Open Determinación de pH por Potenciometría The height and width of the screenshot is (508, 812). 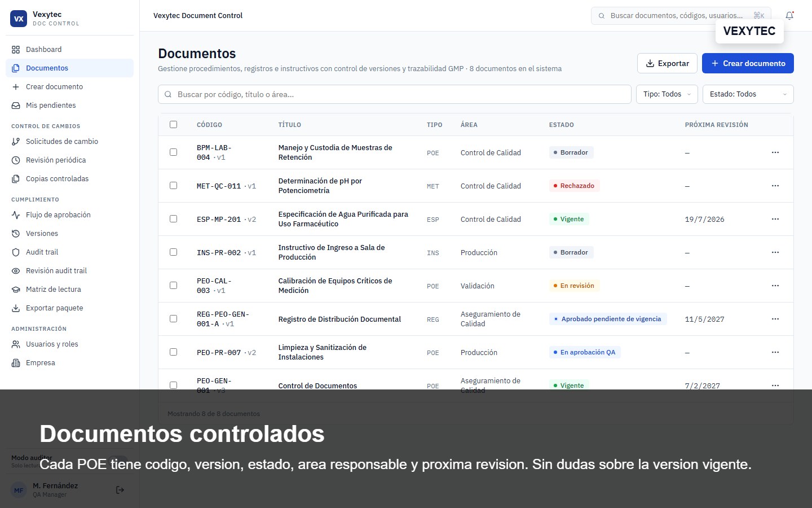(x=320, y=186)
